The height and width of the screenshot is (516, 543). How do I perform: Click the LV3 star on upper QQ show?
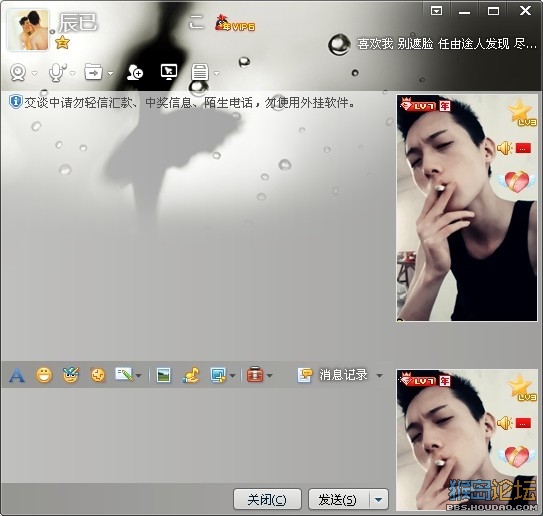tap(521, 113)
